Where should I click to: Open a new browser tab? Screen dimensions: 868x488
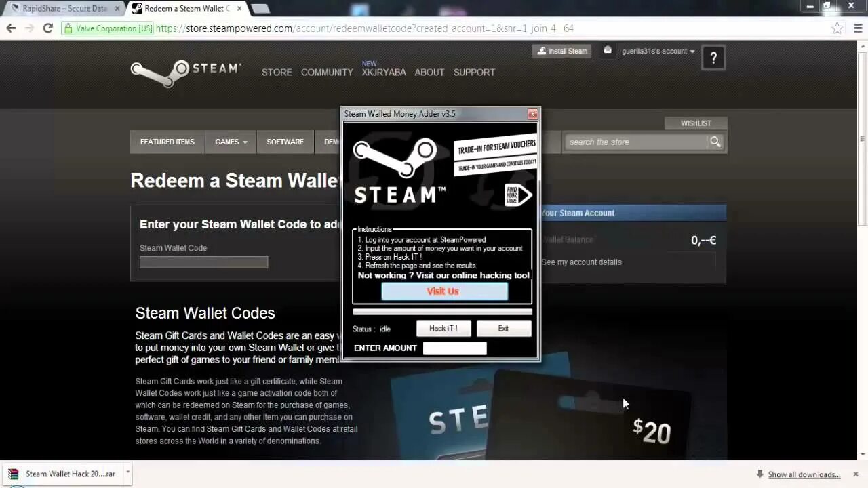click(260, 8)
